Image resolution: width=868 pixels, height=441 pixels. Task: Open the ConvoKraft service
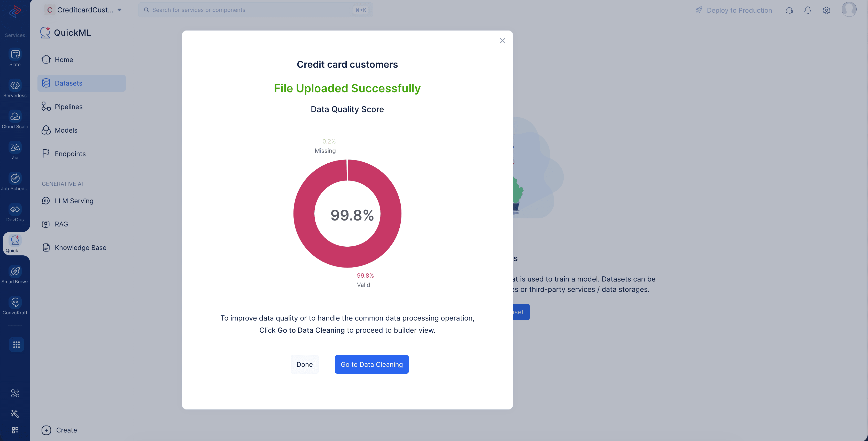click(15, 306)
